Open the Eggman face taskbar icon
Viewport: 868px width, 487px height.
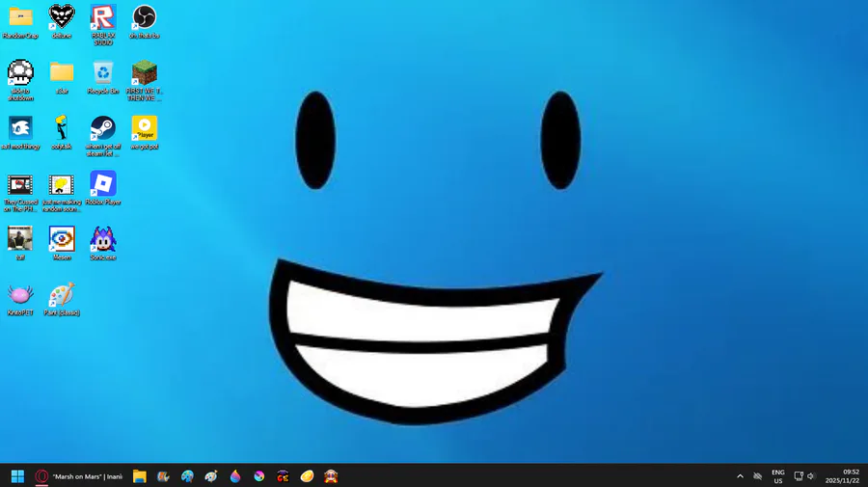[x=331, y=476]
